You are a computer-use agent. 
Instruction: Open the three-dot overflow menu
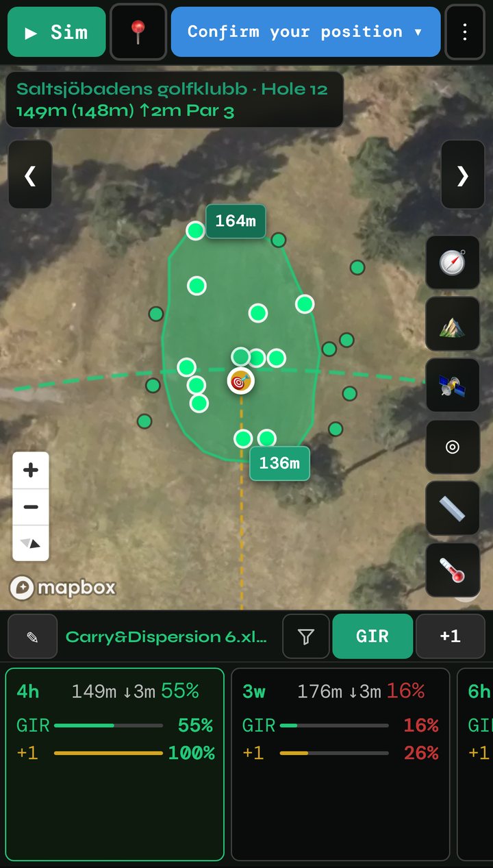click(x=465, y=32)
